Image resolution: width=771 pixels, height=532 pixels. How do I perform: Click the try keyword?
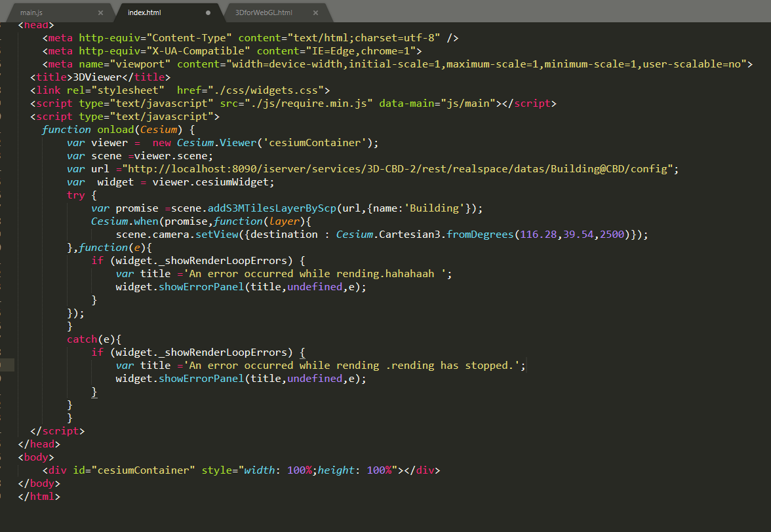coord(76,195)
